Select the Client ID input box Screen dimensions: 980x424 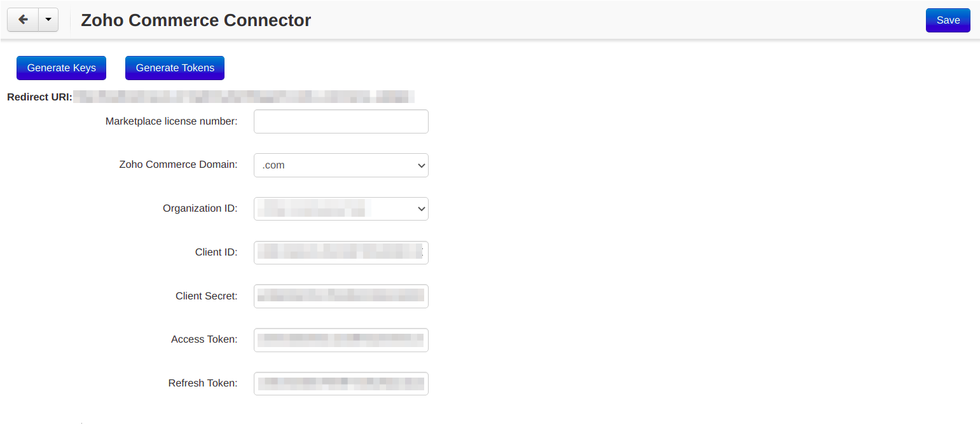pyautogui.click(x=341, y=252)
